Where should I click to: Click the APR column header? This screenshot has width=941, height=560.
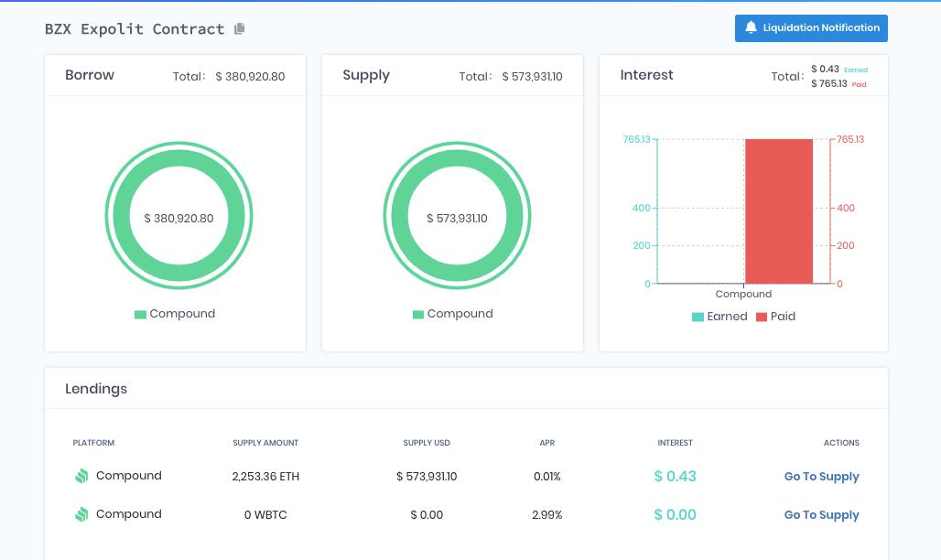(546, 443)
